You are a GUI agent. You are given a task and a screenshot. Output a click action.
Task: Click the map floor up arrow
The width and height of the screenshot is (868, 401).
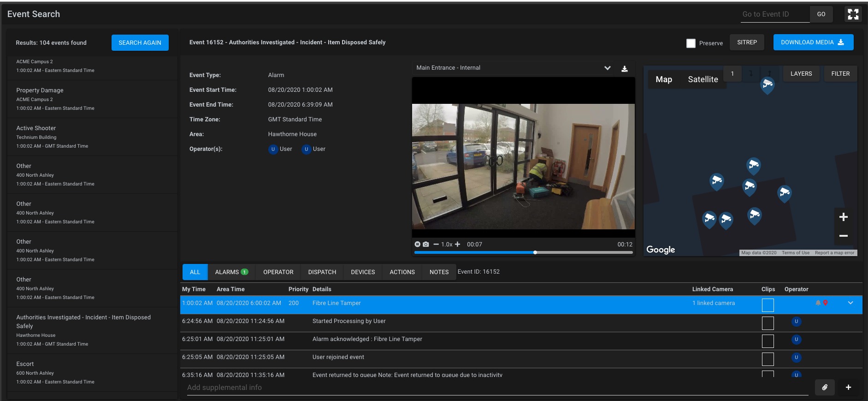pos(769,74)
